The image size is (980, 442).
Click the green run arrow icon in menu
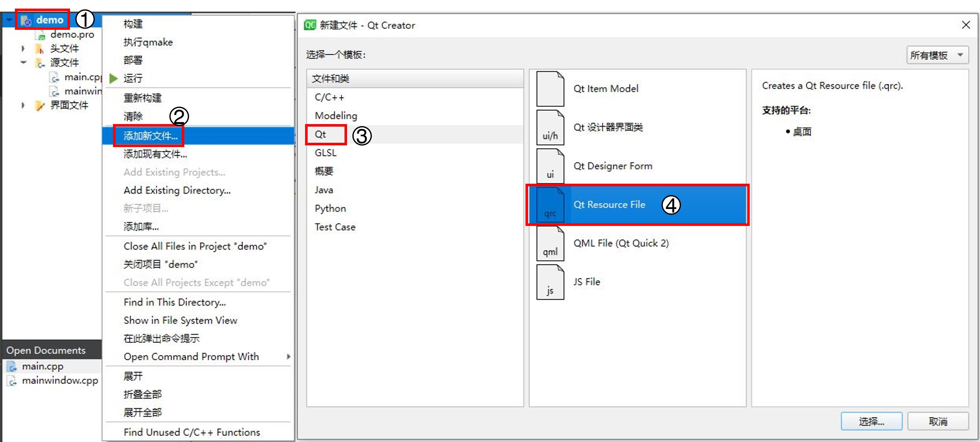point(113,78)
